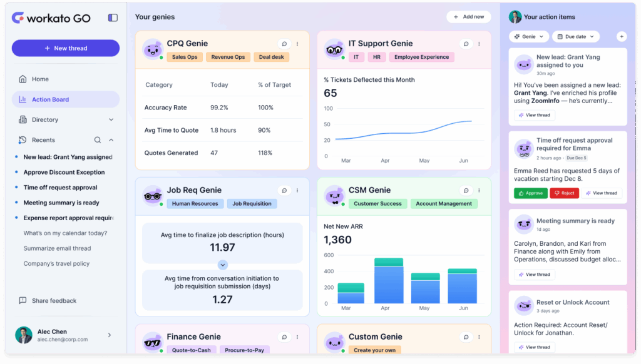641x364 pixels.
Task: Select Action Board in sidebar
Action: [x=50, y=99]
